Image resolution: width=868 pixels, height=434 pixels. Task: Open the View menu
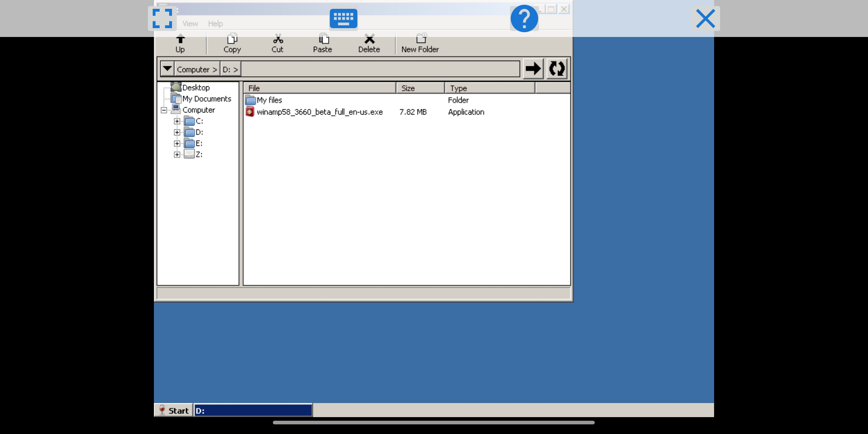point(190,23)
